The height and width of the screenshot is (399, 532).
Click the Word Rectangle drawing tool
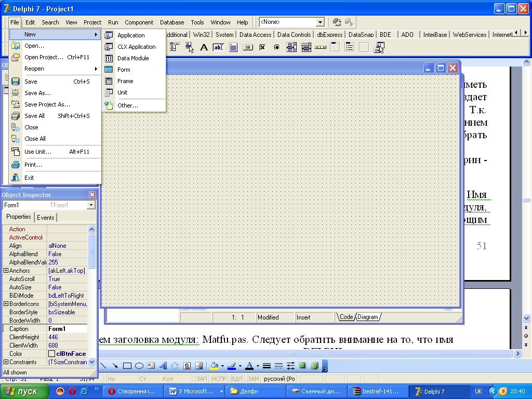(127, 365)
